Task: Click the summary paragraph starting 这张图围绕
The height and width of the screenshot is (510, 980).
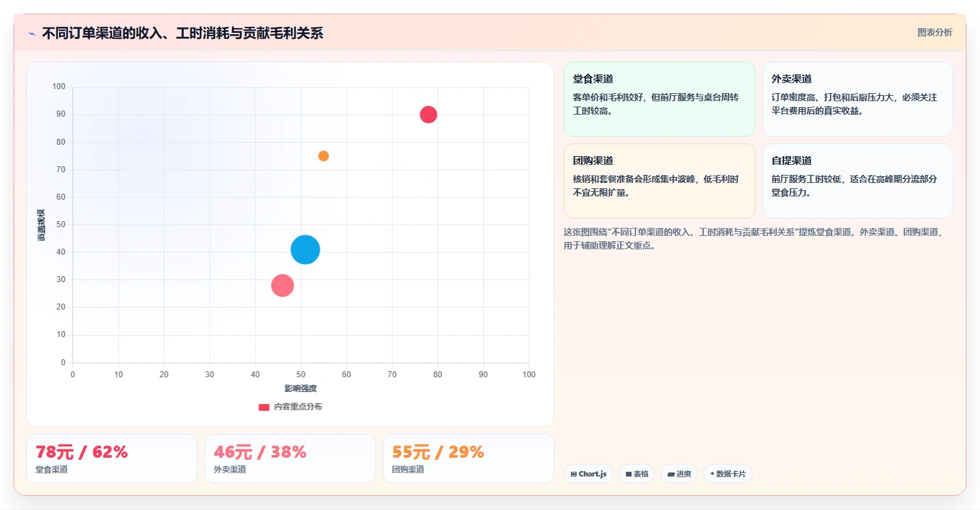Action: pyautogui.click(x=755, y=239)
